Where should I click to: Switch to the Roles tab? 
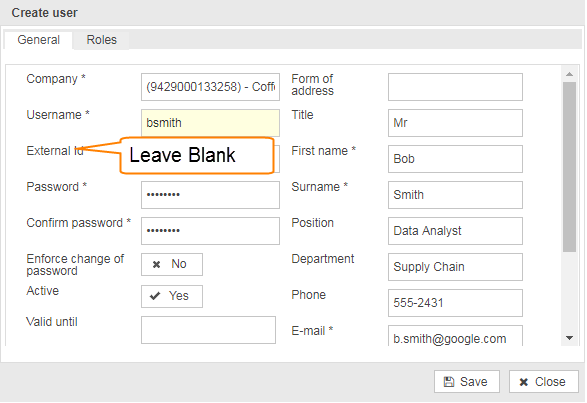click(x=101, y=40)
